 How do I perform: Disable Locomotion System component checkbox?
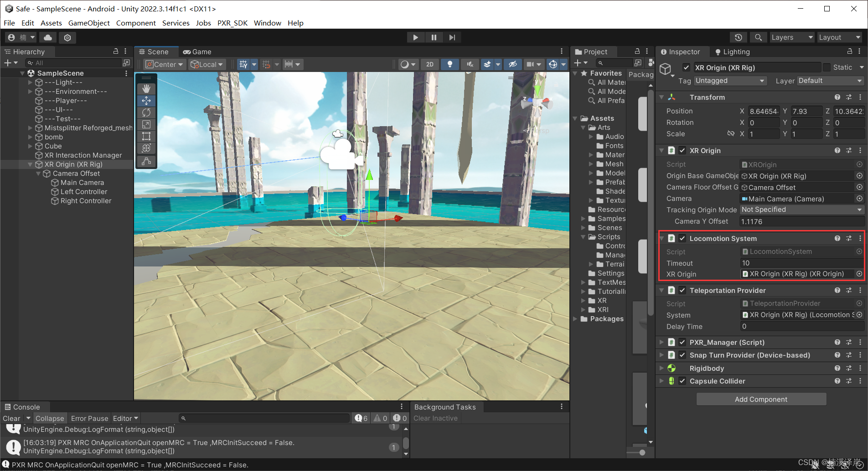(682, 238)
